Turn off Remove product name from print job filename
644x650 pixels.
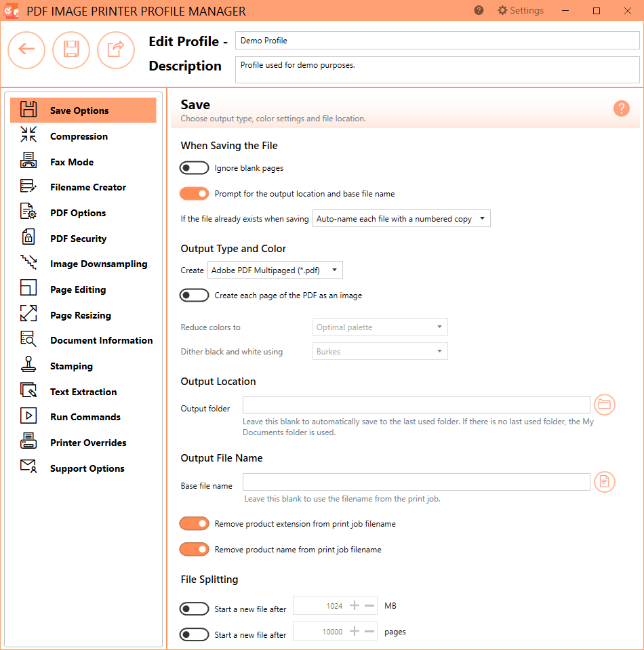coord(195,549)
